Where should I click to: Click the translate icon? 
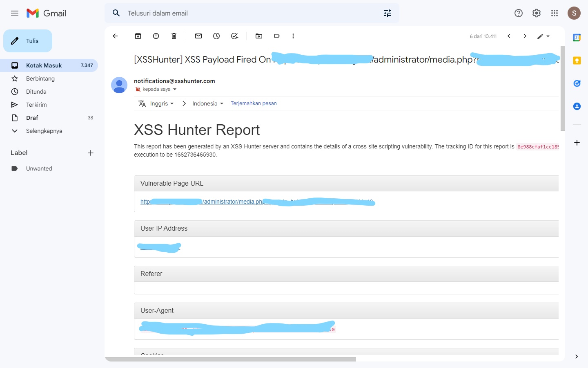pyautogui.click(x=142, y=103)
